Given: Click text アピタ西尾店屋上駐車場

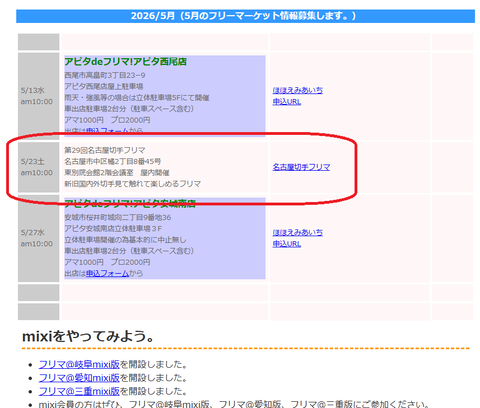Looking at the screenshot, I should tap(104, 87).
